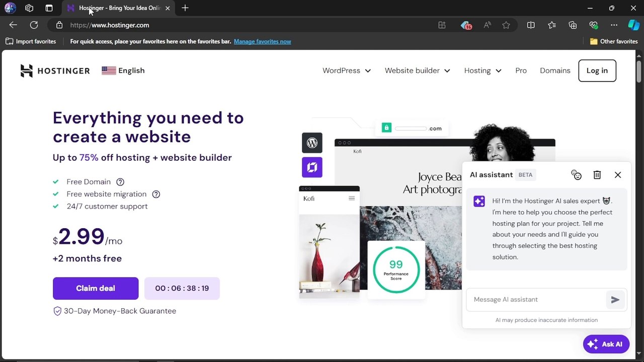Send the message to AI assistant
Image resolution: width=644 pixels, height=362 pixels.
pyautogui.click(x=615, y=300)
